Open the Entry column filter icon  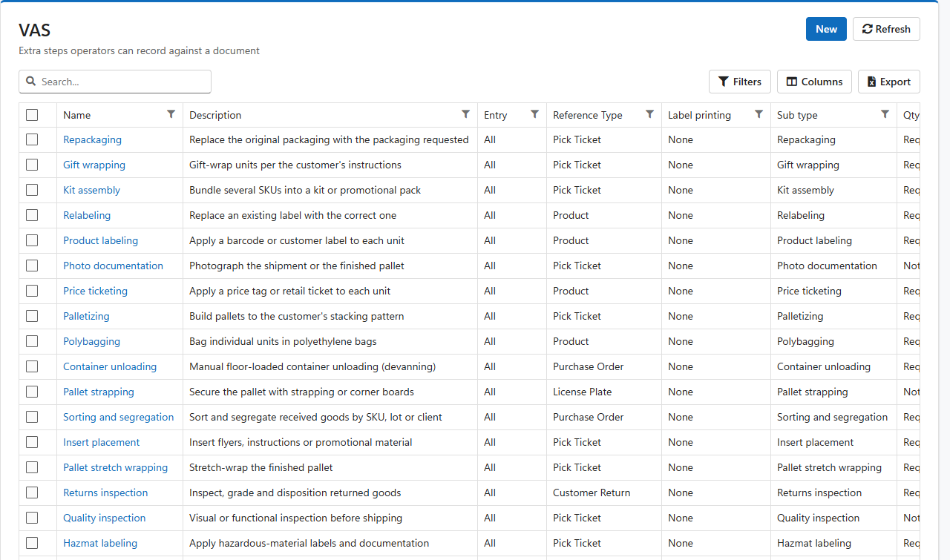coord(534,114)
